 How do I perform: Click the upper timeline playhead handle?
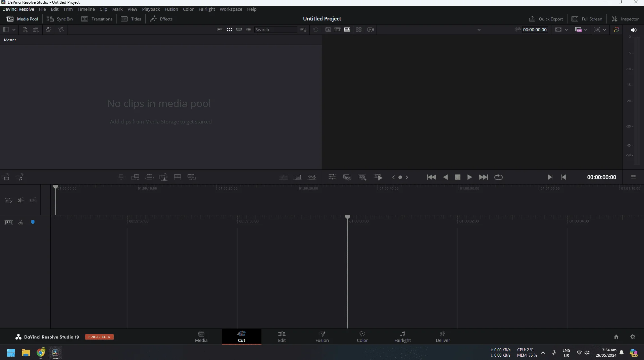[x=55, y=187]
